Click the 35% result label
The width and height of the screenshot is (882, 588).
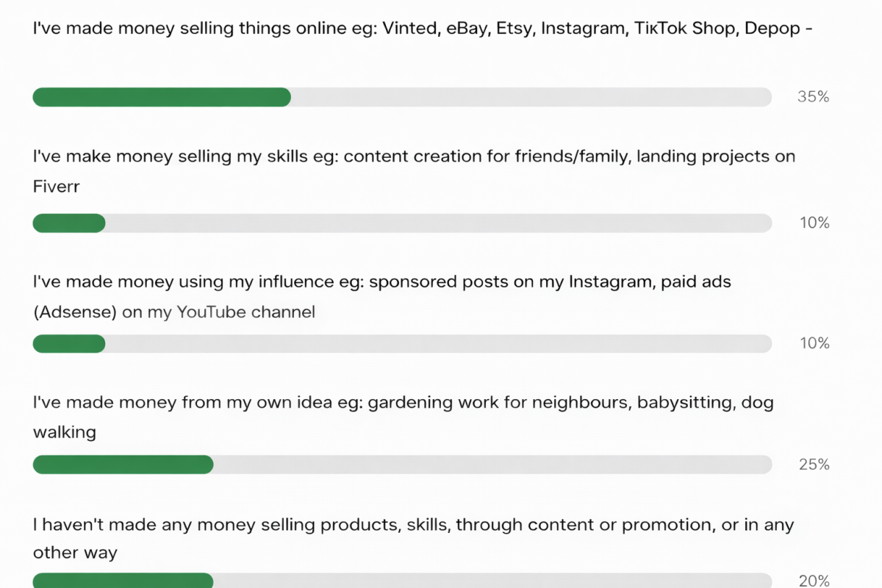point(813,97)
